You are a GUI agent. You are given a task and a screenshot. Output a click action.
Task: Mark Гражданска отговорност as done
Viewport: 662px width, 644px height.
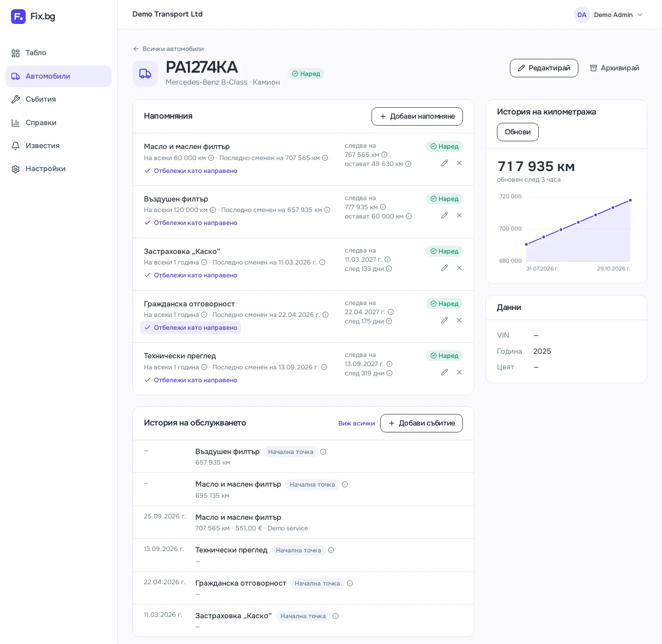point(191,328)
